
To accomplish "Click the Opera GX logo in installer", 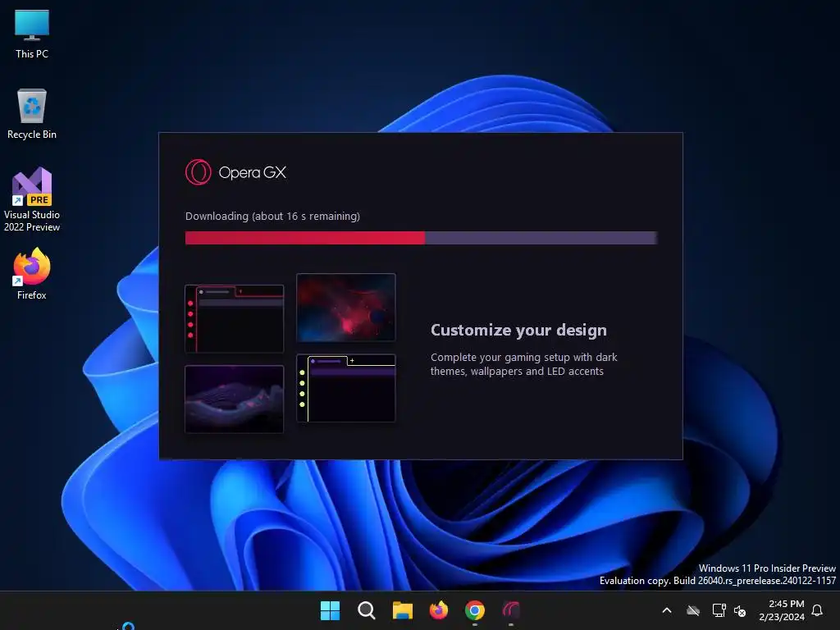I will click(235, 172).
